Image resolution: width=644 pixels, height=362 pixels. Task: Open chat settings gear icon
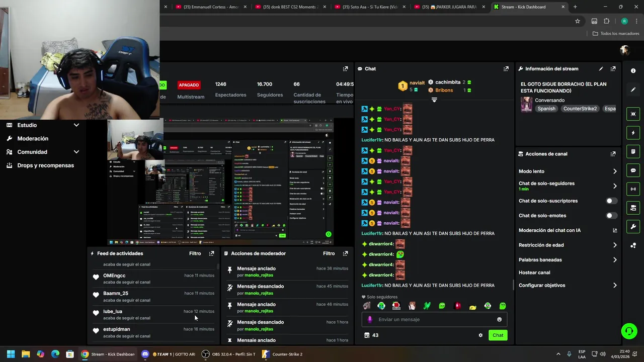click(480, 335)
